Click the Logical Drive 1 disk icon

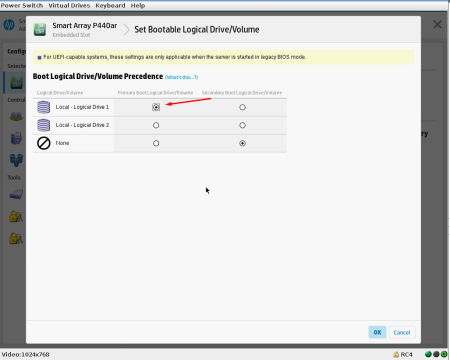(x=44, y=107)
